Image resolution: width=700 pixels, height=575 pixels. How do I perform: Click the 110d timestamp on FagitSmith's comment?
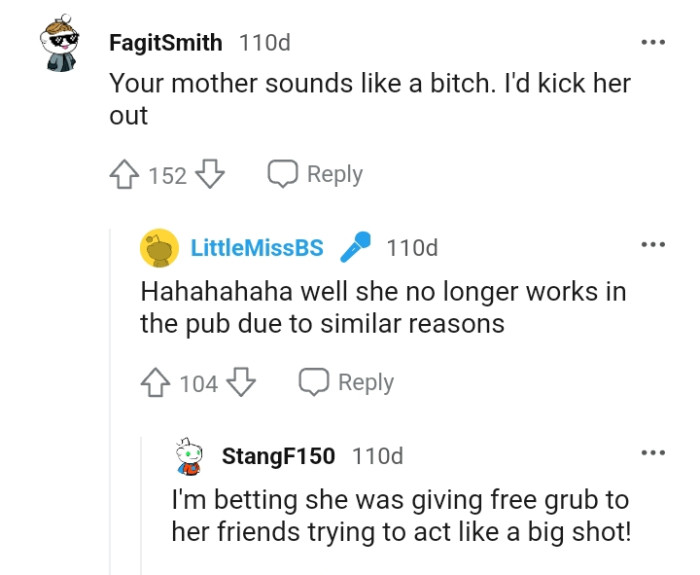coord(265,43)
